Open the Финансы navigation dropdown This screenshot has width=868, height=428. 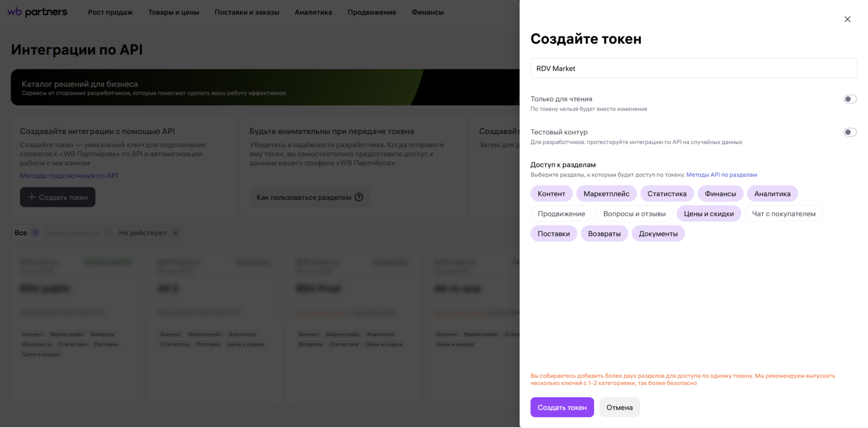(427, 12)
